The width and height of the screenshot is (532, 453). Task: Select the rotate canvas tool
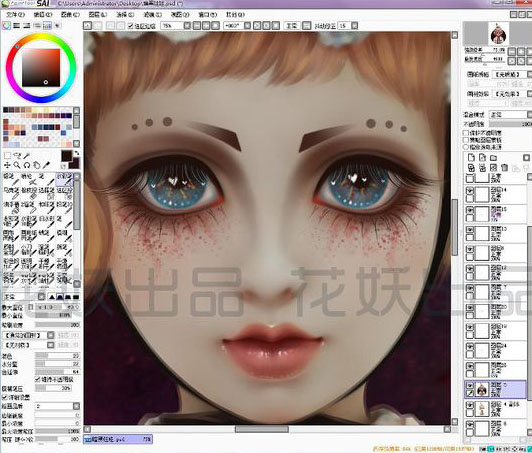pyautogui.click(x=26, y=165)
